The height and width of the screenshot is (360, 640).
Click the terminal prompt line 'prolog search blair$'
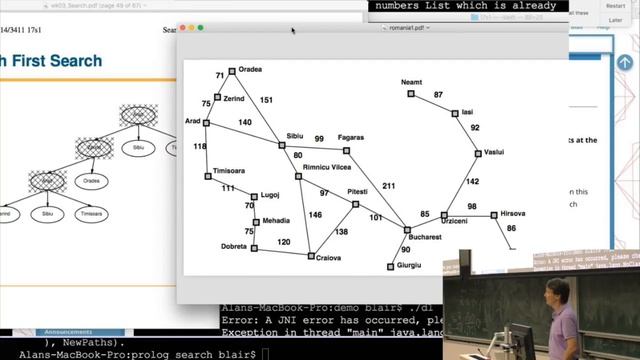pos(138,354)
